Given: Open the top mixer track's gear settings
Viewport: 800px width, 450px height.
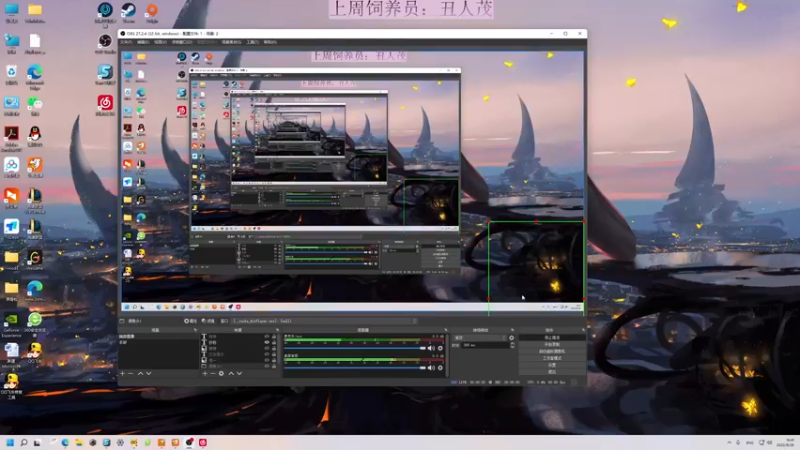Looking at the screenshot, I should click(x=440, y=348).
